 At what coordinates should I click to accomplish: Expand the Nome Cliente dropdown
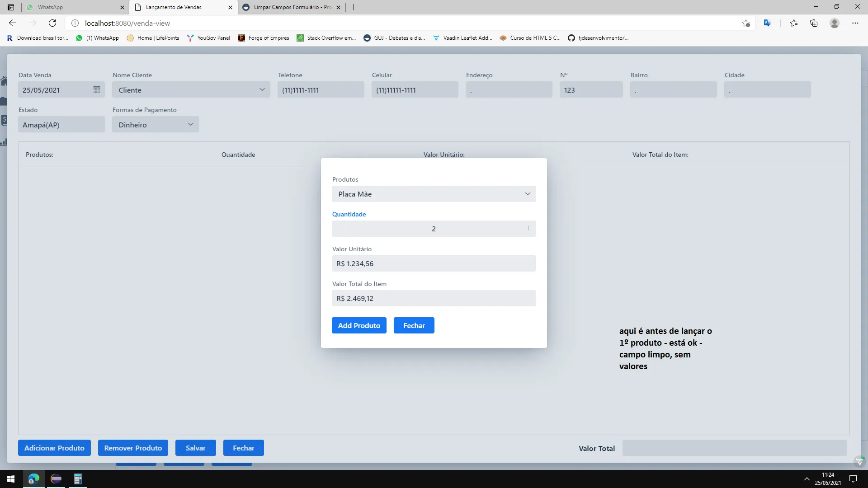pyautogui.click(x=262, y=89)
